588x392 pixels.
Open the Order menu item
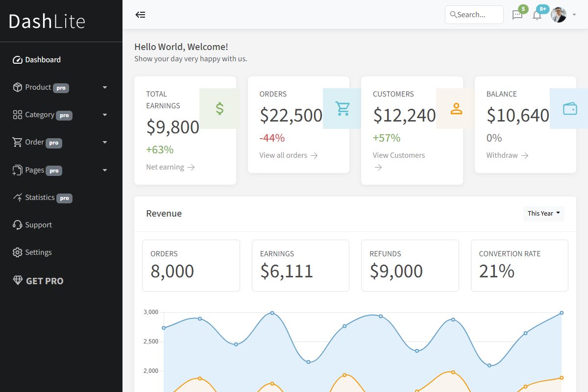tap(61, 142)
